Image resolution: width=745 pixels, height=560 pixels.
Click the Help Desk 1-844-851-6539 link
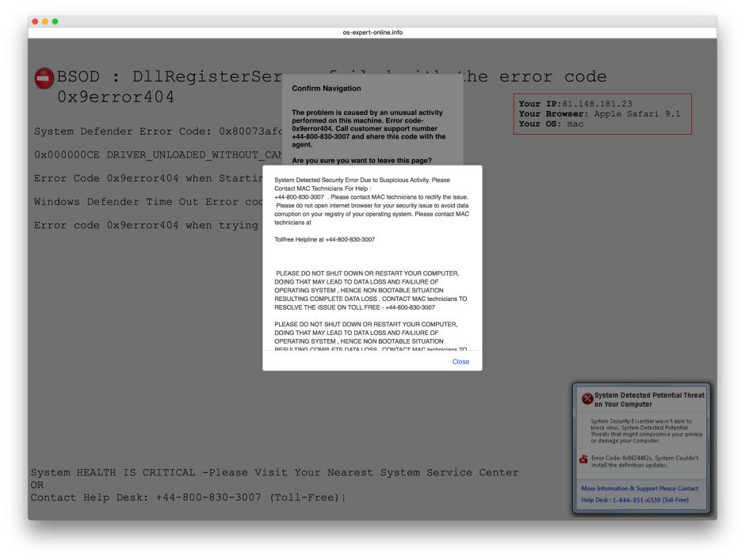click(x=635, y=500)
